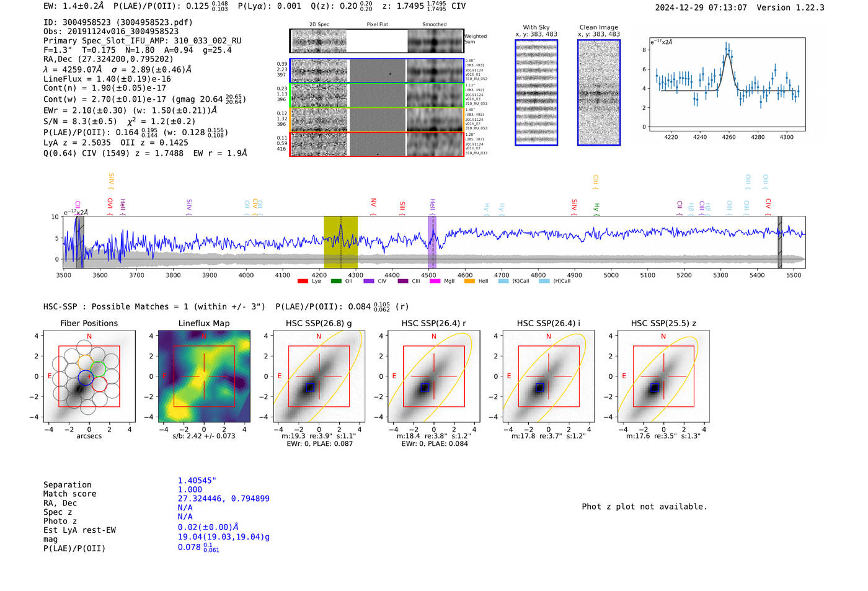This screenshot has height=591, width=868.
Task: Click the yellow highlighted emission line region
Action: click(340, 242)
